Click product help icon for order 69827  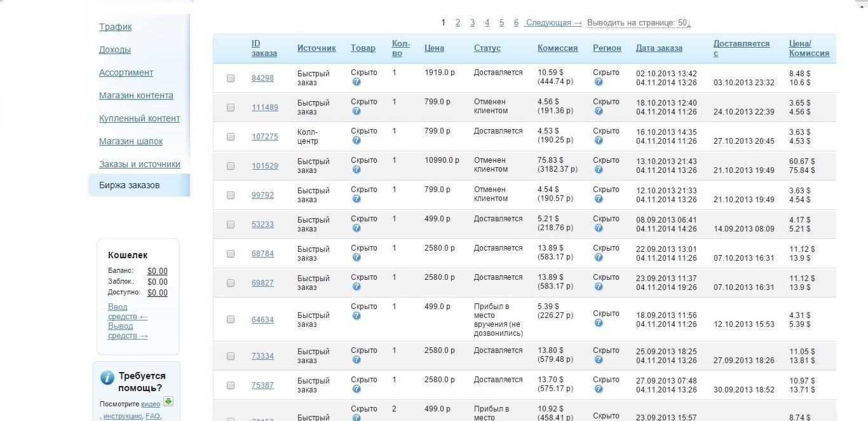pos(356,287)
